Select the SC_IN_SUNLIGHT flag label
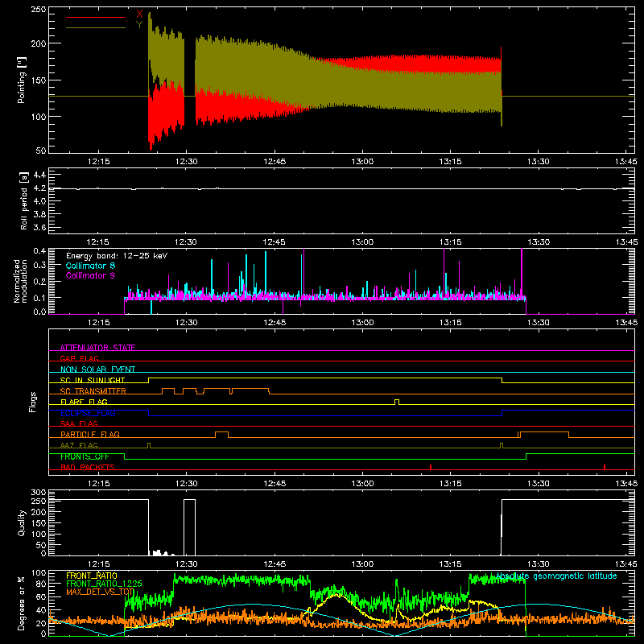Viewport: 644px width, 644px height. coord(93,380)
